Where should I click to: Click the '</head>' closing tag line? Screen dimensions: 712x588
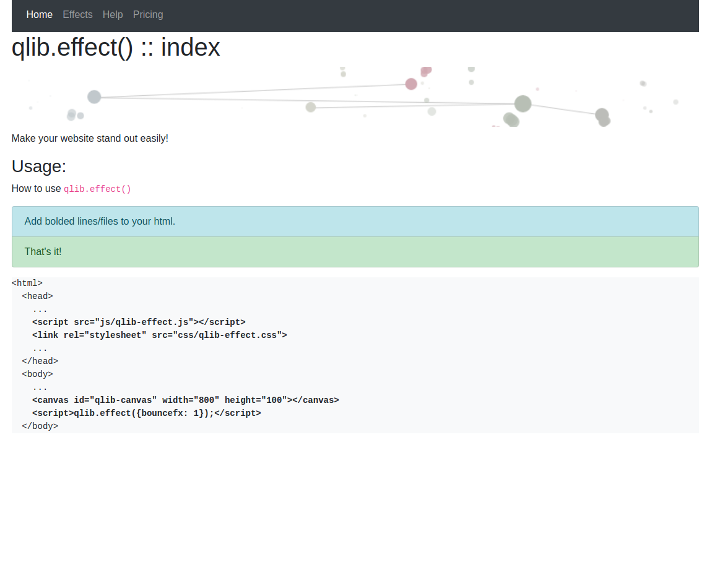pyautogui.click(x=40, y=361)
